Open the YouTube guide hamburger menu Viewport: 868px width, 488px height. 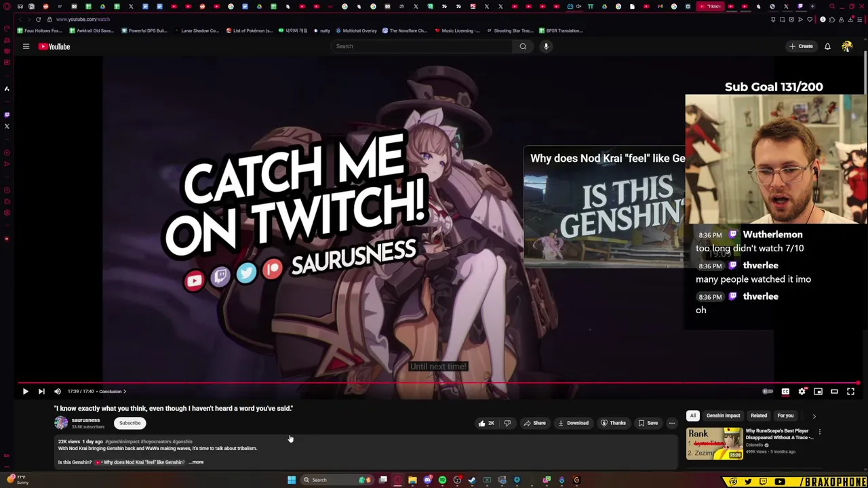(x=26, y=46)
